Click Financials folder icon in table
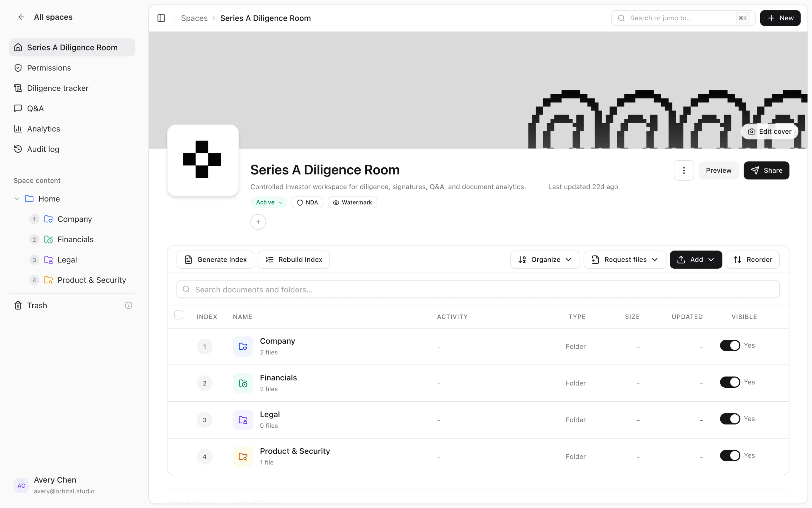The image size is (812, 508). pyautogui.click(x=243, y=383)
